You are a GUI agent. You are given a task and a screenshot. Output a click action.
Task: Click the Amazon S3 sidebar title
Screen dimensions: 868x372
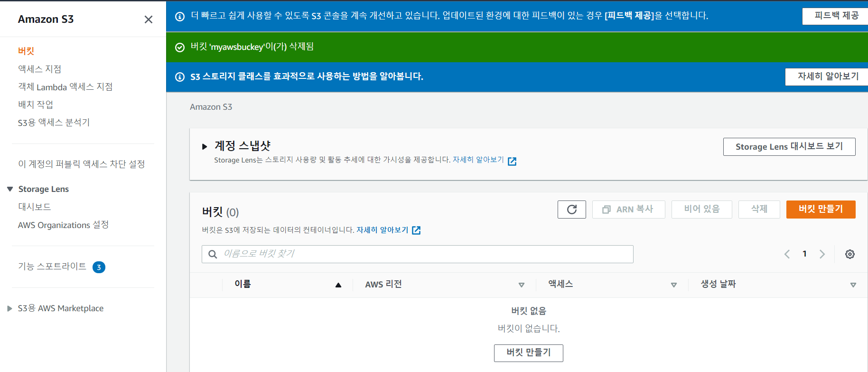pyautogui.click(x=46, y=19)
